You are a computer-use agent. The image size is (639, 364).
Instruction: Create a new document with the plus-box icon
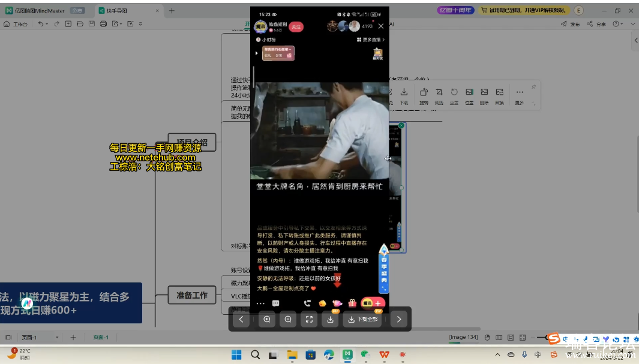tap(68, 24)
